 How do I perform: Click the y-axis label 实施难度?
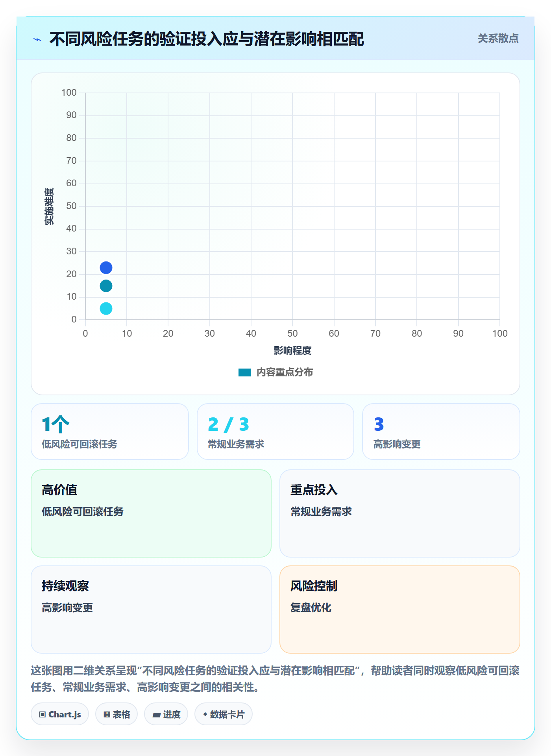click(x=49, y=206)
